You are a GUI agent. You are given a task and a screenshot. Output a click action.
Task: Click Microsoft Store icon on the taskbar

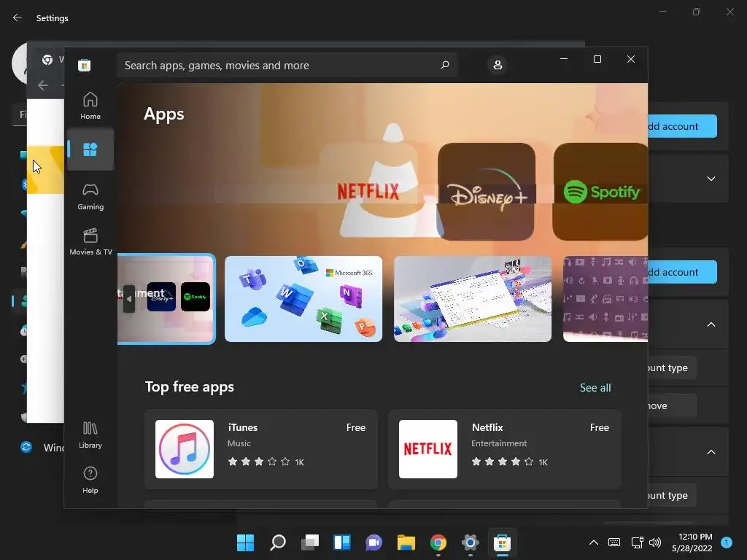point(502,542)
